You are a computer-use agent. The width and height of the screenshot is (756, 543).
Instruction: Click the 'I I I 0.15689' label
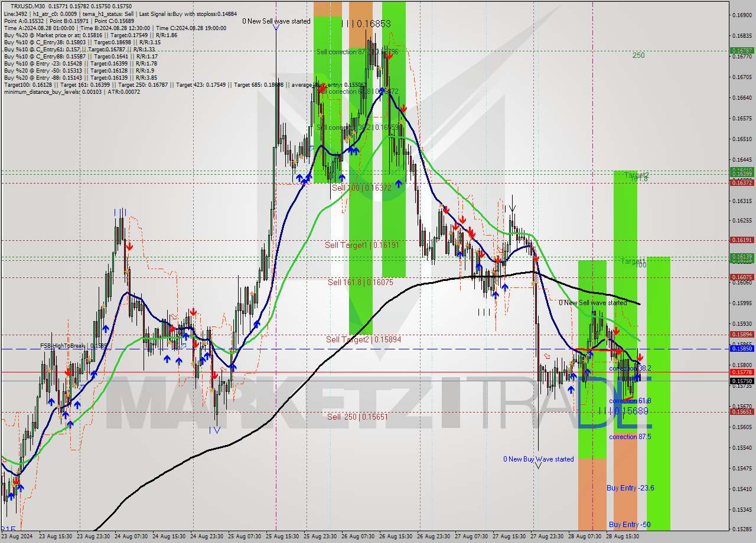[x=624, y=411]
